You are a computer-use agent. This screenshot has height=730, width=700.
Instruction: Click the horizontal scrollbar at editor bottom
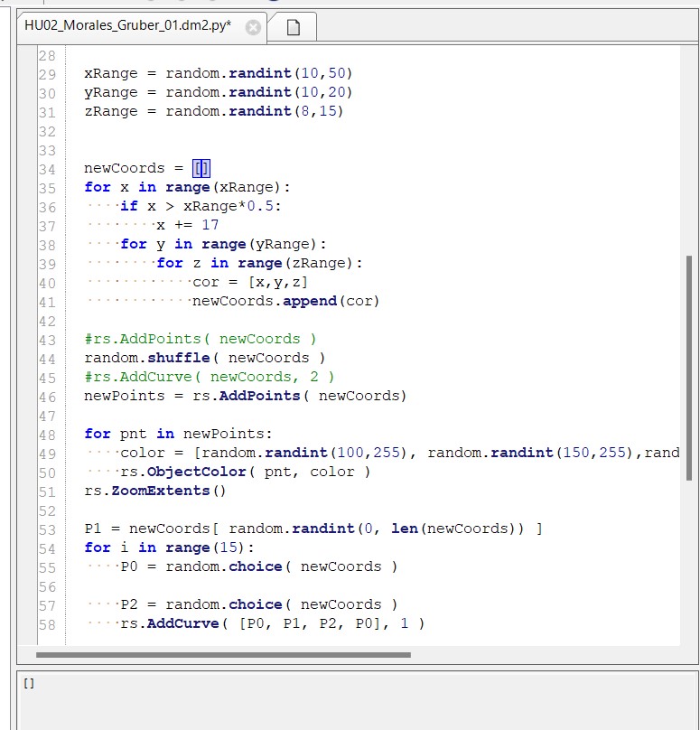coord(223,655)
